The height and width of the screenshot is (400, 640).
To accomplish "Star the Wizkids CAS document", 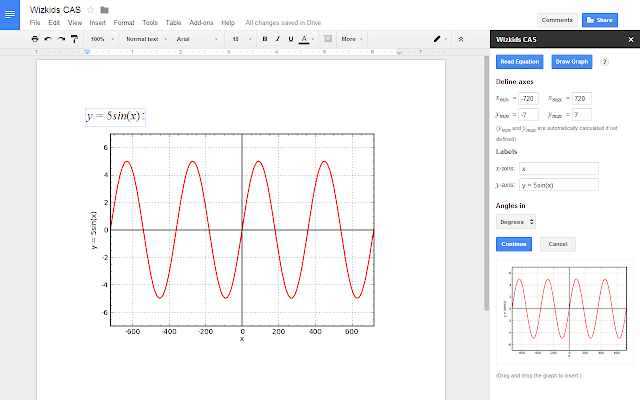I will [x=91, y=10].
